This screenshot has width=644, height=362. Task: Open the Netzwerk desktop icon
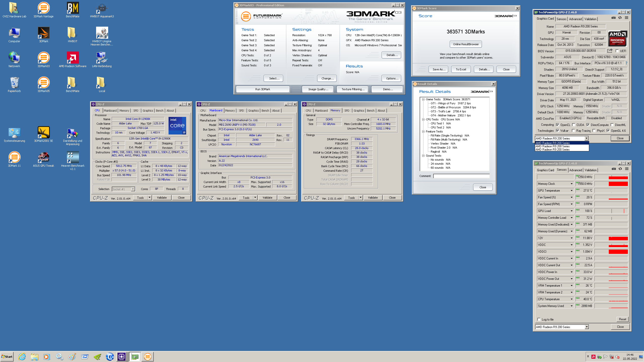[x=14, y=60]
